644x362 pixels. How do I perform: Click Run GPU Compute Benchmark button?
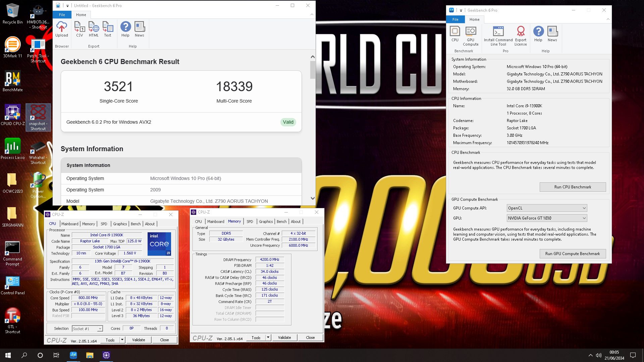(x=573, y=254)
